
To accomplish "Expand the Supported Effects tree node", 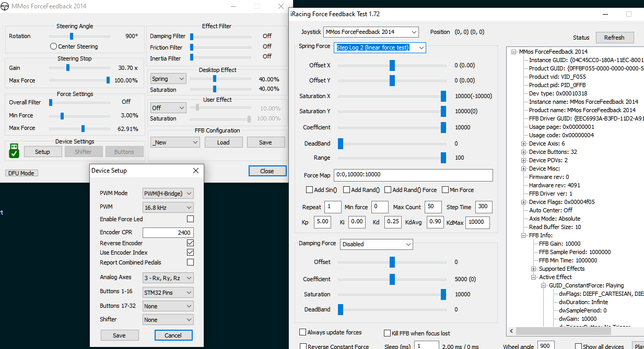I will pos(534,269).
